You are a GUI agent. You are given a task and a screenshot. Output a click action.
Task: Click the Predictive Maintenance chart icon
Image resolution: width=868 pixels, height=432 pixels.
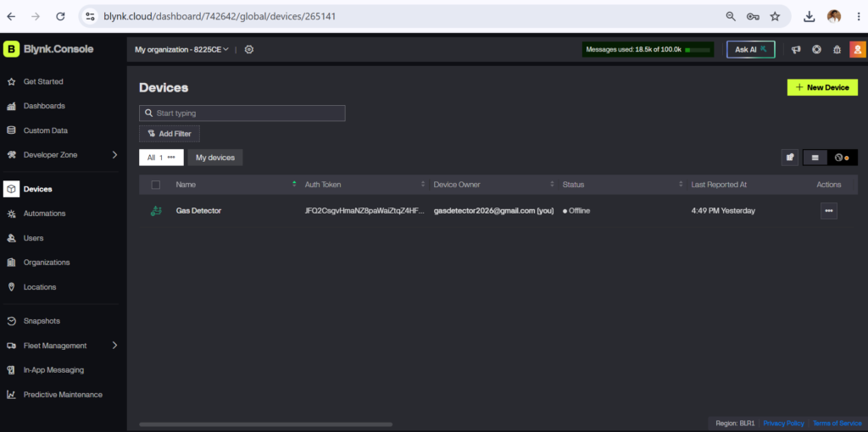pos(11,395)
